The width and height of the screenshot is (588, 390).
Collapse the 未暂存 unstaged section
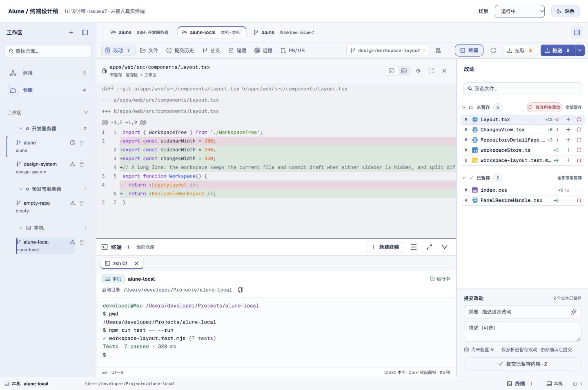click(464, 107)
